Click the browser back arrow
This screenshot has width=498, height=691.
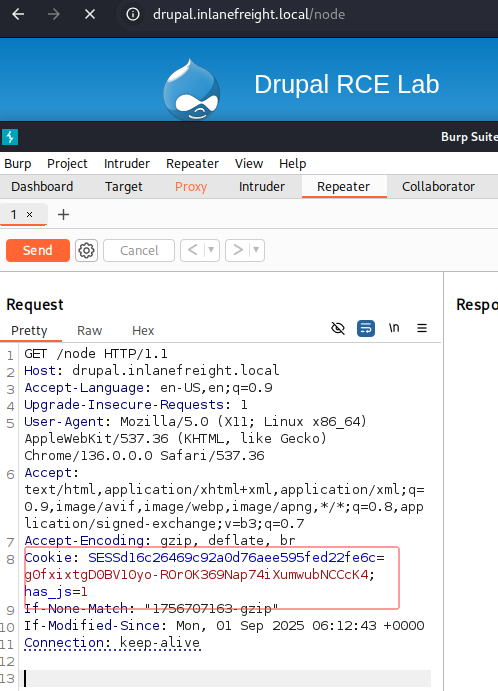[x=18, y=14]
